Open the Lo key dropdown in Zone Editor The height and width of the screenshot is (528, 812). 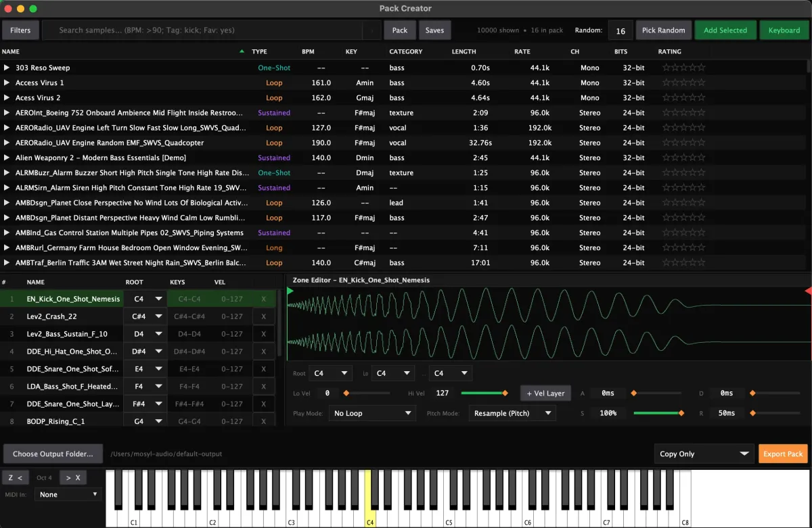[393, 373]
